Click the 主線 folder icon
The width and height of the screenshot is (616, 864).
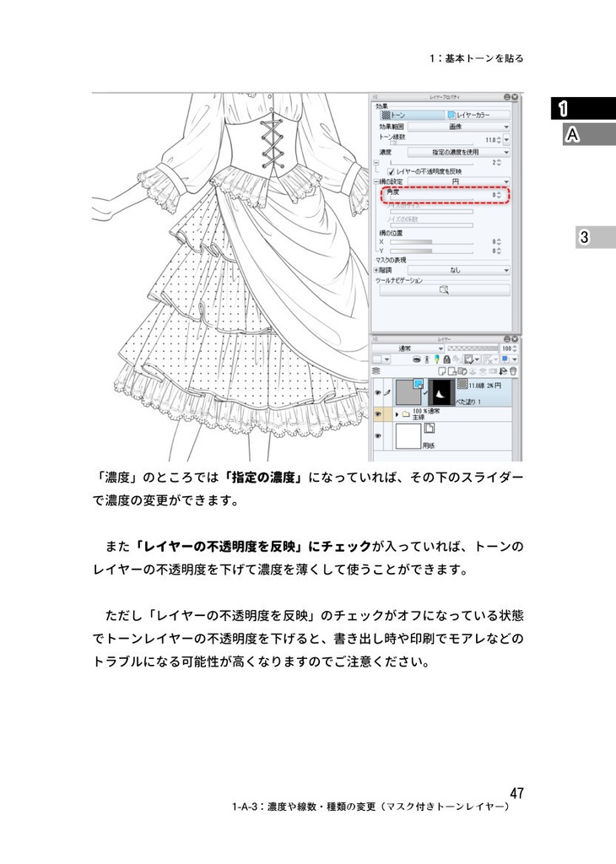406,414
